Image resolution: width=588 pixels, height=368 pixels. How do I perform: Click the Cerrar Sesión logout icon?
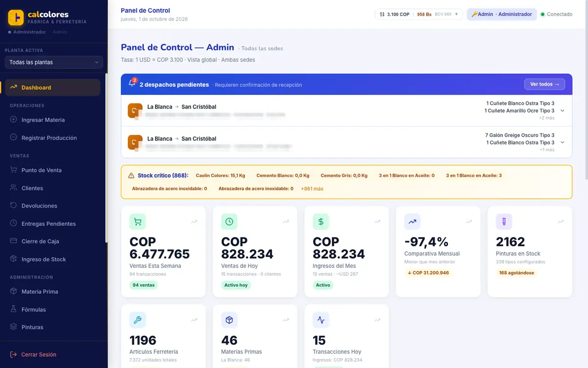(x=13, y=354)
